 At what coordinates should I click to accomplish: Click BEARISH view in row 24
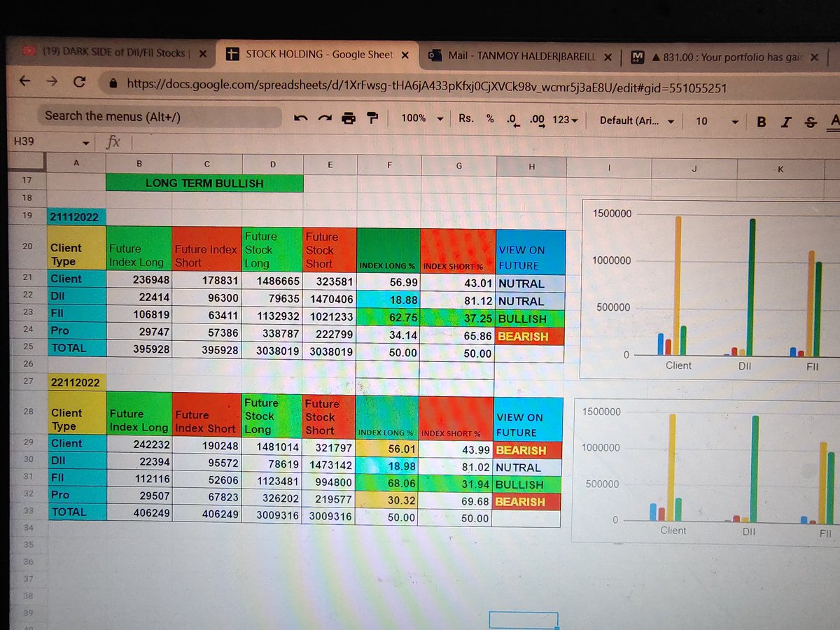(x=530, y=337)
